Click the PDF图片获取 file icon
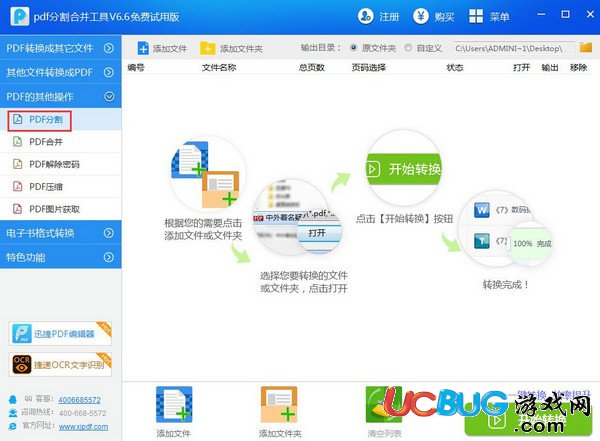 (x=18, y=209)
